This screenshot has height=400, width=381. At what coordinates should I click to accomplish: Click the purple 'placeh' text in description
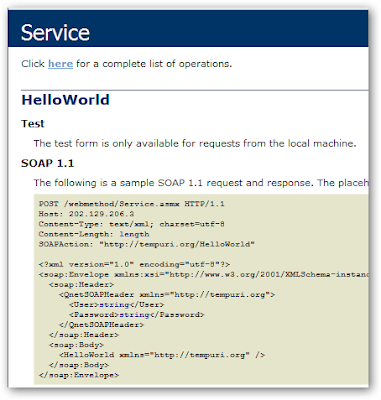(353, 183)
